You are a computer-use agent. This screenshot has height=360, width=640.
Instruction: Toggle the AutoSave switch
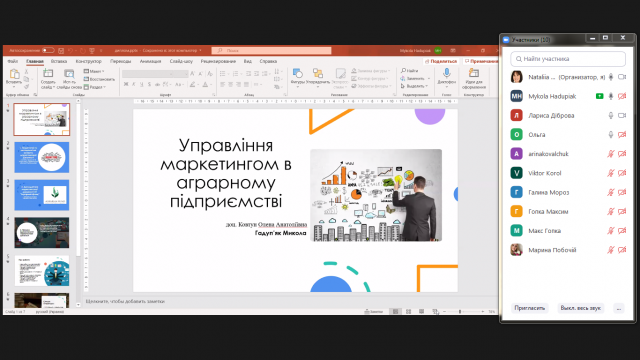pos(48,50)
